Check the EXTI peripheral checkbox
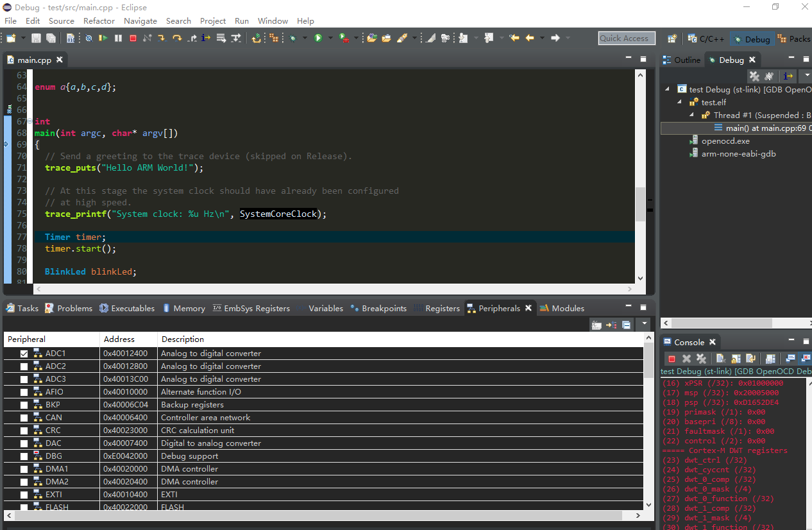This screenshot has width=812, height=530. [x=24, y=494]
